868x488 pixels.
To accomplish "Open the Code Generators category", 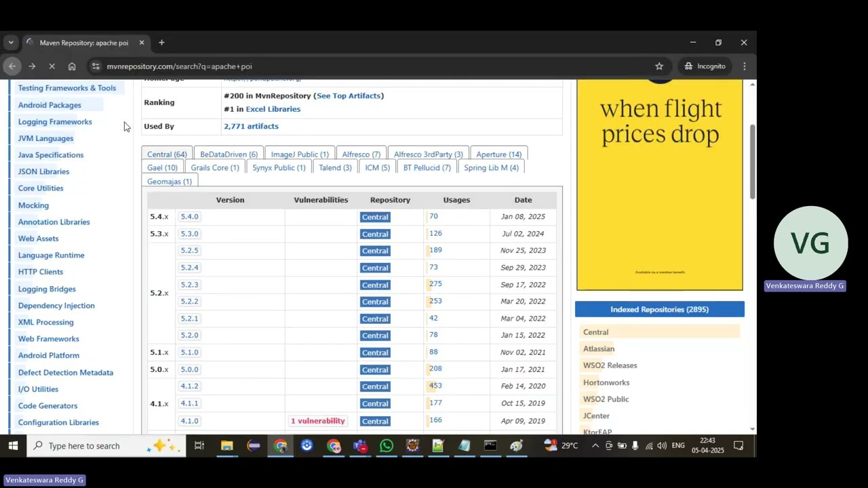I will [x=47, y=406].
